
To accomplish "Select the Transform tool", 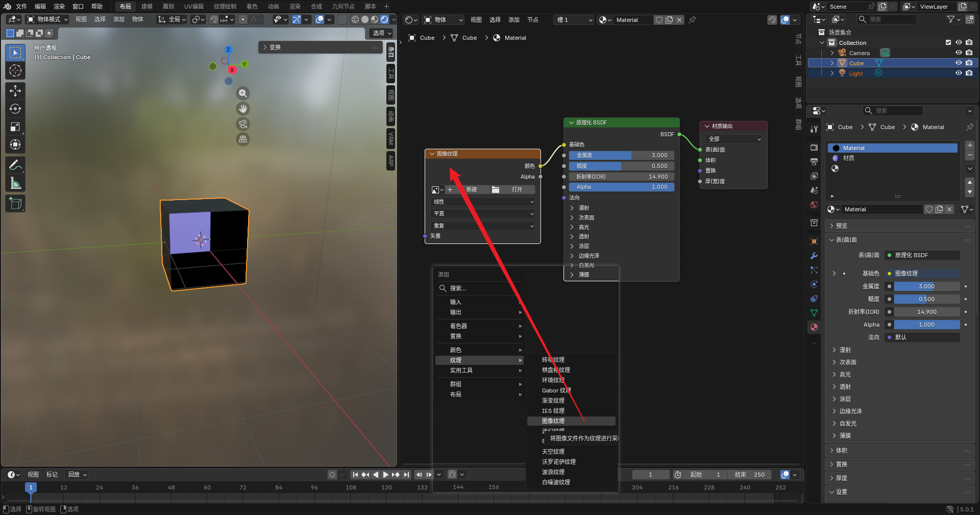I will click(15, 144).
